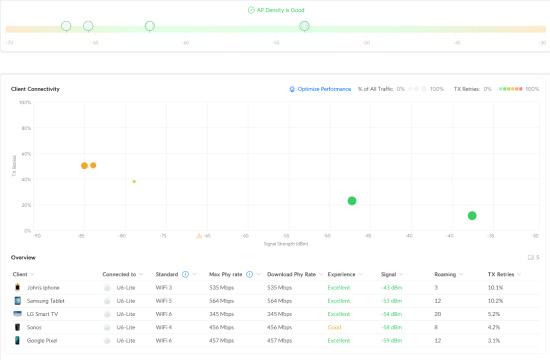Click the -59 dBm signal value
This screenshot has width=550, height=360.
point(391,341)
